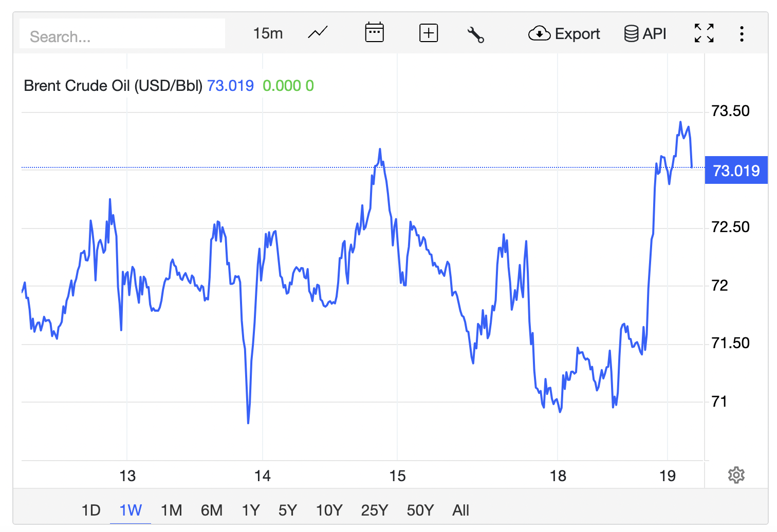Click the 13 date axis label
Screen dimensions: 777x532
coord(127,476)
